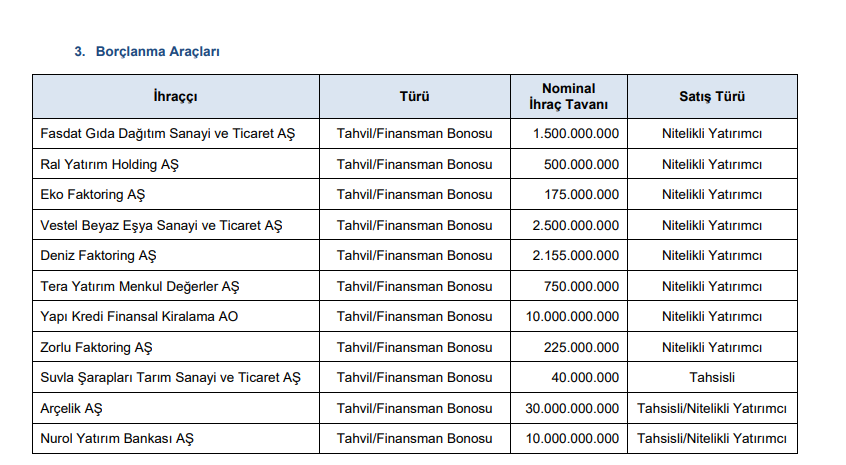Select the 40.000.000 nominal amount cell
846x465 pixels.
click(584, 378)
